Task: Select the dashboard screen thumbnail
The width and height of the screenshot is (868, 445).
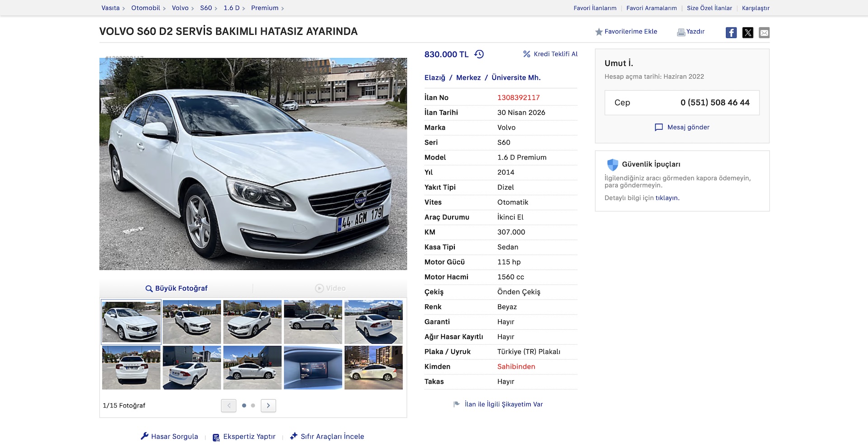Action: click(x=313, y=368)
